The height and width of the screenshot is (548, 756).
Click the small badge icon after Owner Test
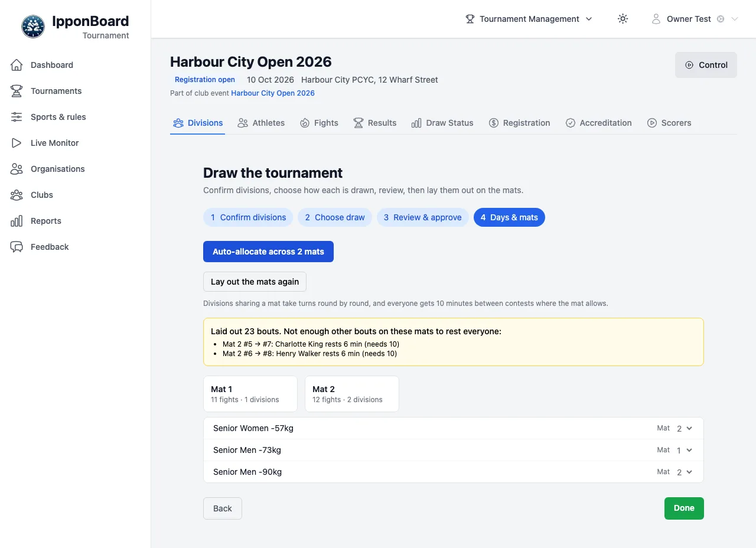click(721, 19)
